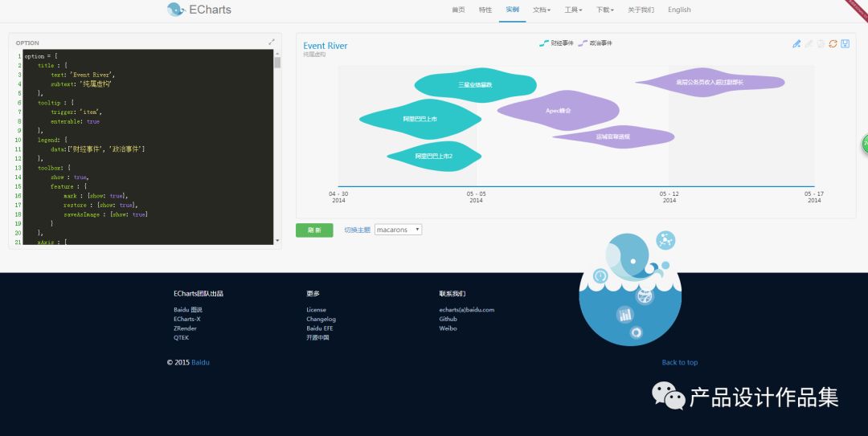Open the 工具 dropdown menu
868x436 pixels.
pyautogui.click(x=573, y=10)
